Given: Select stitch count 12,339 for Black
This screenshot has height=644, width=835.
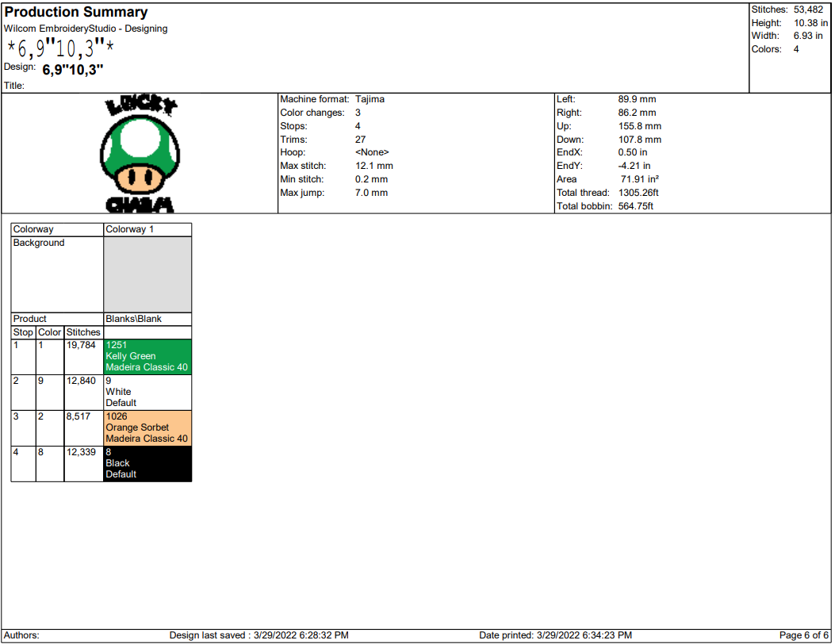Looking at the screenshot, I should [81, 452].
